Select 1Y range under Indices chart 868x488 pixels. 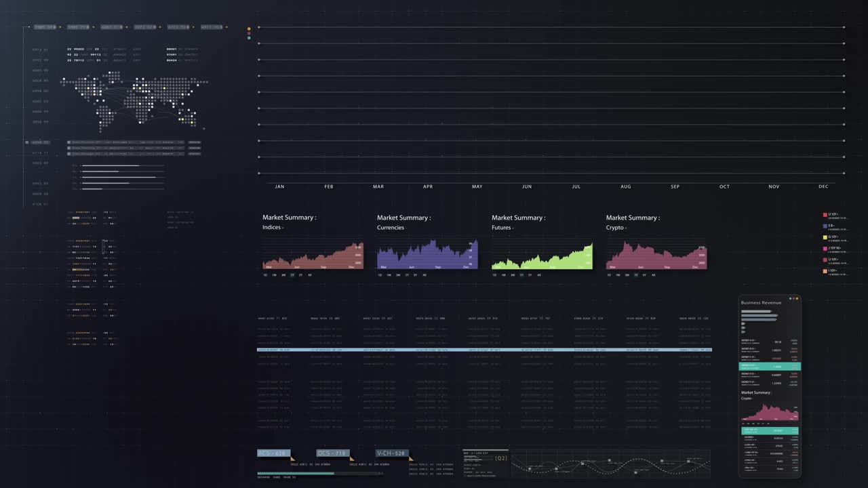click(292, 275)
